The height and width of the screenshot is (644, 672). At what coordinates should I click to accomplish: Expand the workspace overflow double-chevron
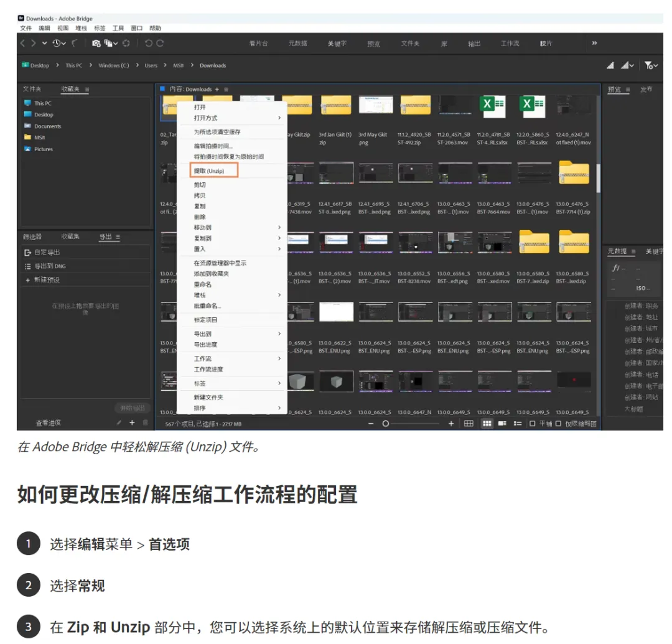tap(594, 43)
